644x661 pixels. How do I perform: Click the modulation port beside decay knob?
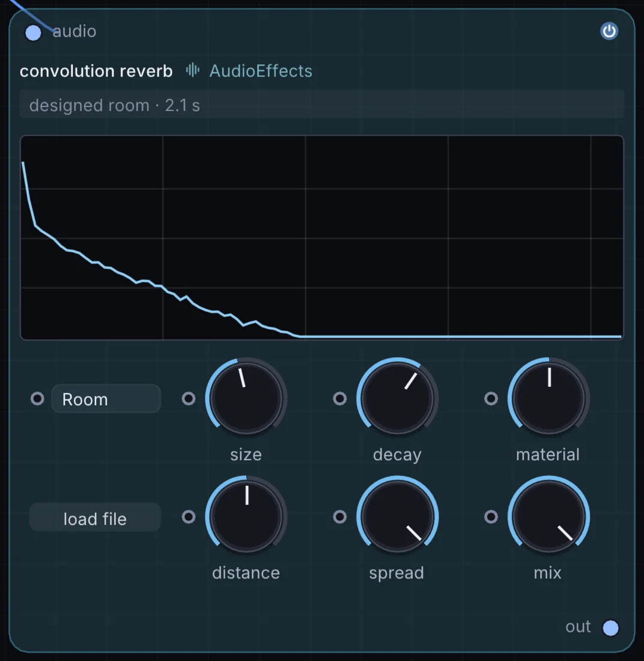click(339, 399)
